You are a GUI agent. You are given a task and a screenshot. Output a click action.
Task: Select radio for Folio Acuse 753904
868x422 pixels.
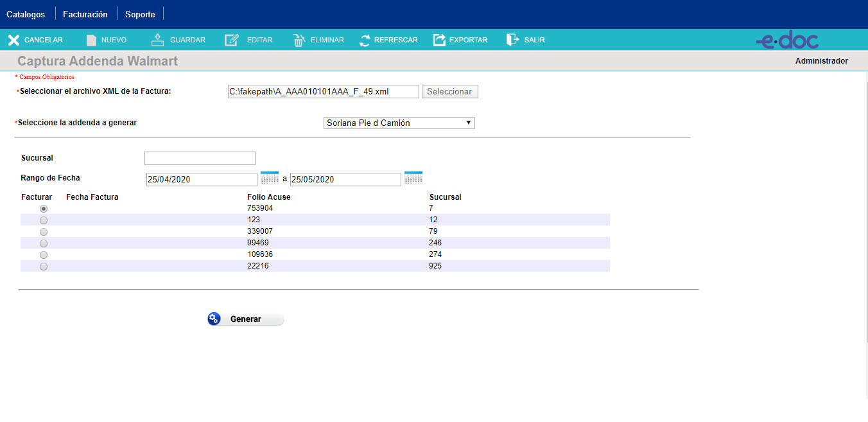coord(44,209)
